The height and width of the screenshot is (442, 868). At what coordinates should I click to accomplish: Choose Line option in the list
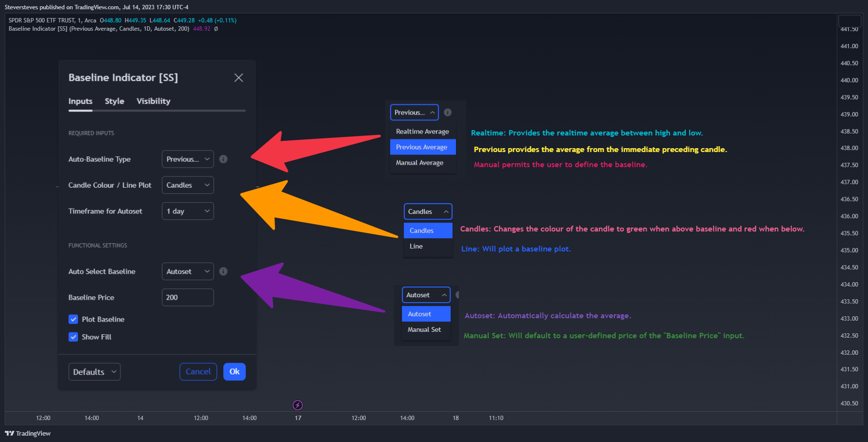(x=428, y=246)
